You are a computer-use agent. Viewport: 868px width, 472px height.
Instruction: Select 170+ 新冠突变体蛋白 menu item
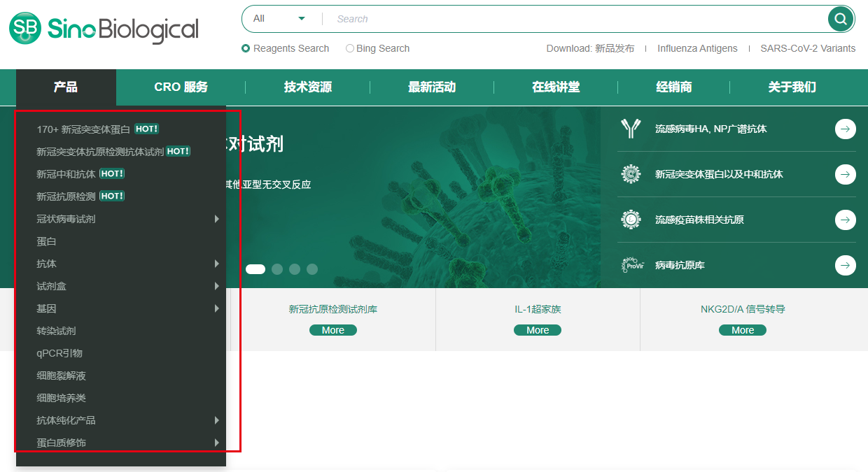click(x=83, y=129)
